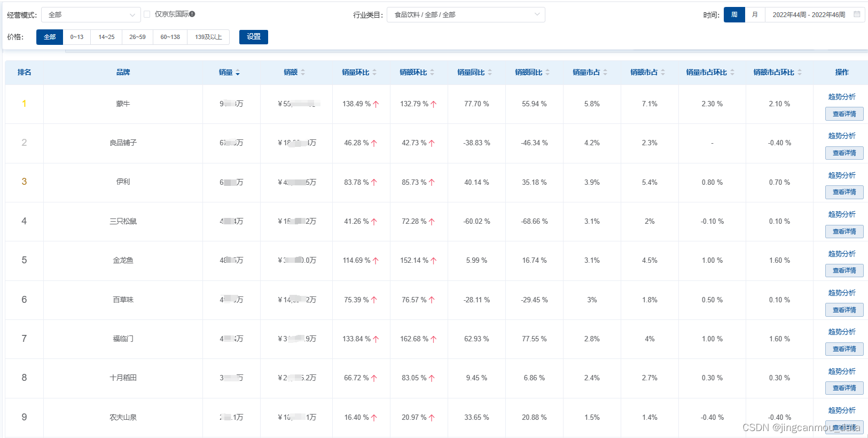Click the 设置 button
868x438 pixels.
pos(254,37)
